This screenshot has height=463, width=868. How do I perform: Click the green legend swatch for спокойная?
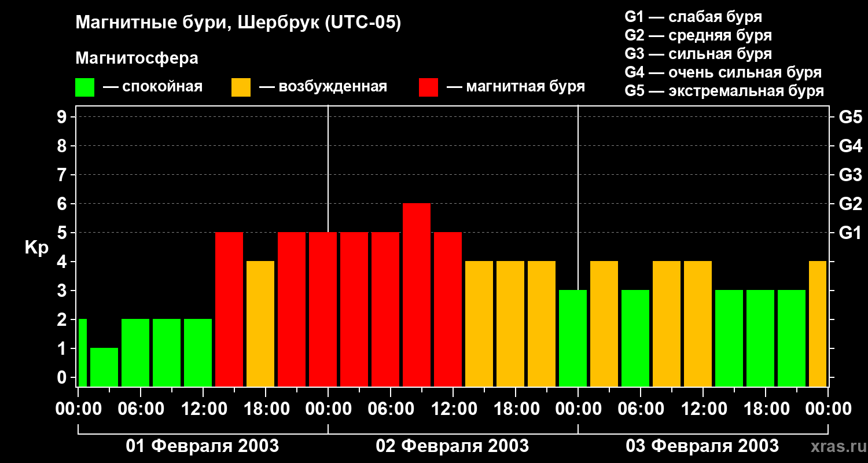coord(84,87)
